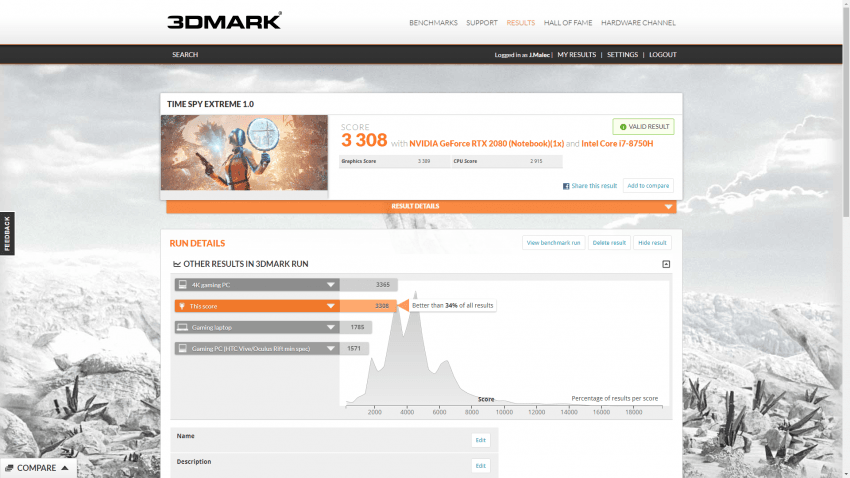Open Hardware Channel page
The image size is (850, 478).
(x=638, y=23)
